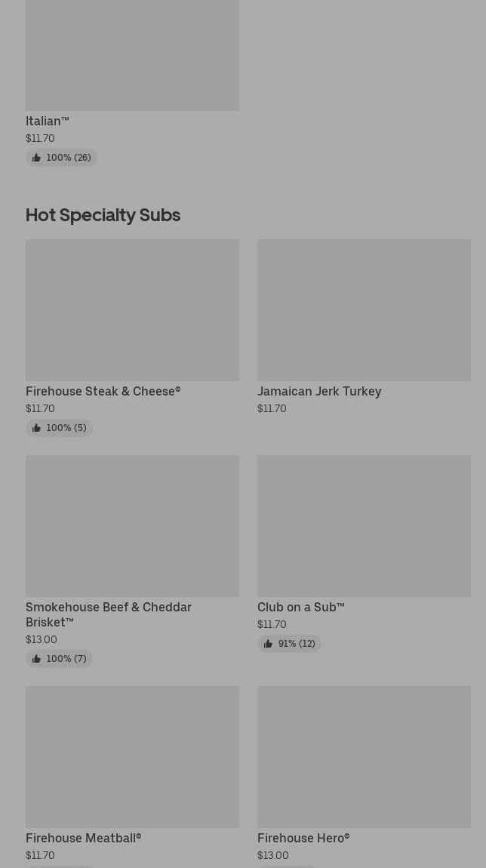Click thumbs-up icon under Firehouse Steak & Cheese
Image resolution: width=486 pixels, height=868 pixels.
pyautogui.click(x=36, y=428)
